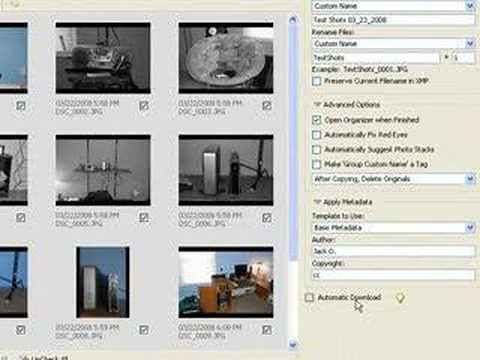Select the glass shelf photo thumbnail
This screenshot has width=480, height=360.
pos(103,170)
